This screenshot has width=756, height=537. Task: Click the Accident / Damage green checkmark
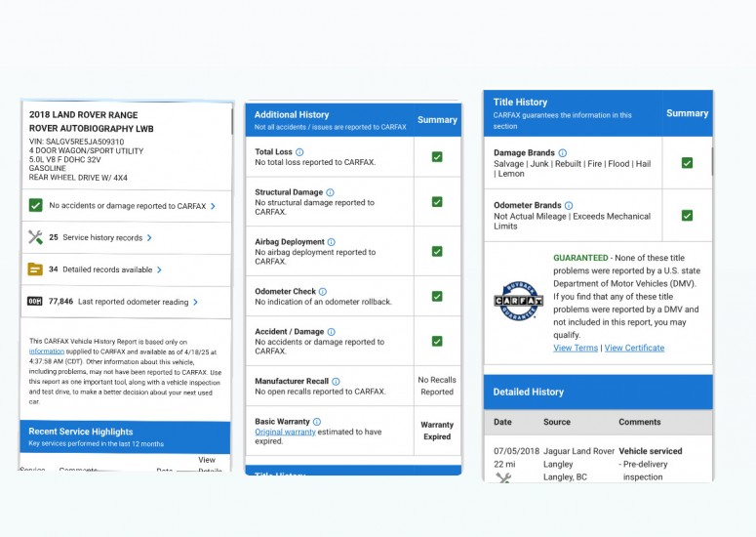[x=437, y=341]
